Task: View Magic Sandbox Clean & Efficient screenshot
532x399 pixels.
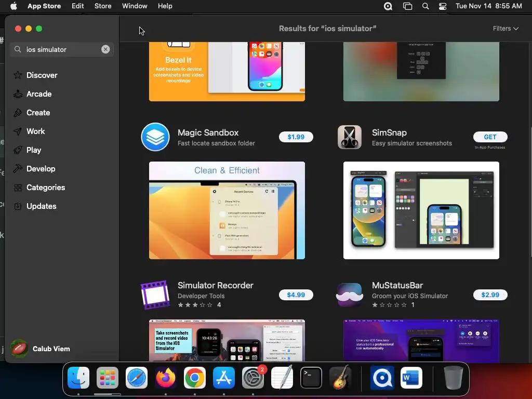Action: coord(227,210)
